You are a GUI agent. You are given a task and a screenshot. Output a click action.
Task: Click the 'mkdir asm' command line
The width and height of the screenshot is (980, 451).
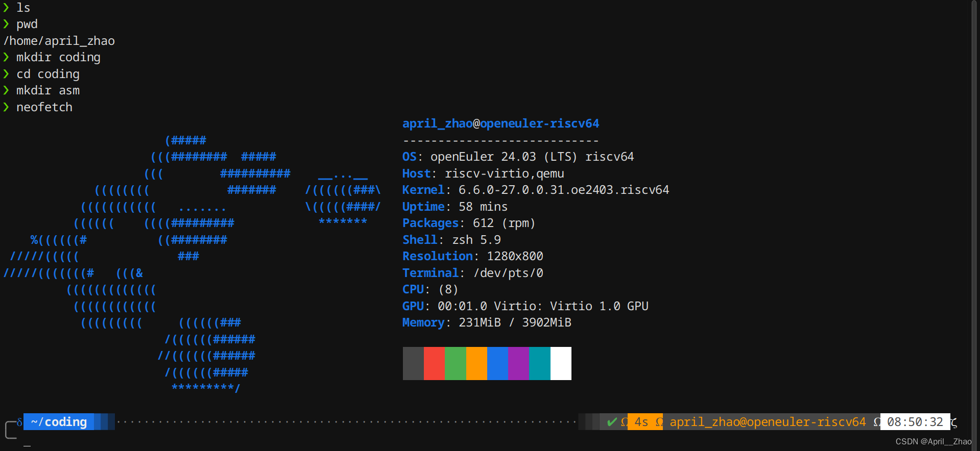click(x=41, y=90)
